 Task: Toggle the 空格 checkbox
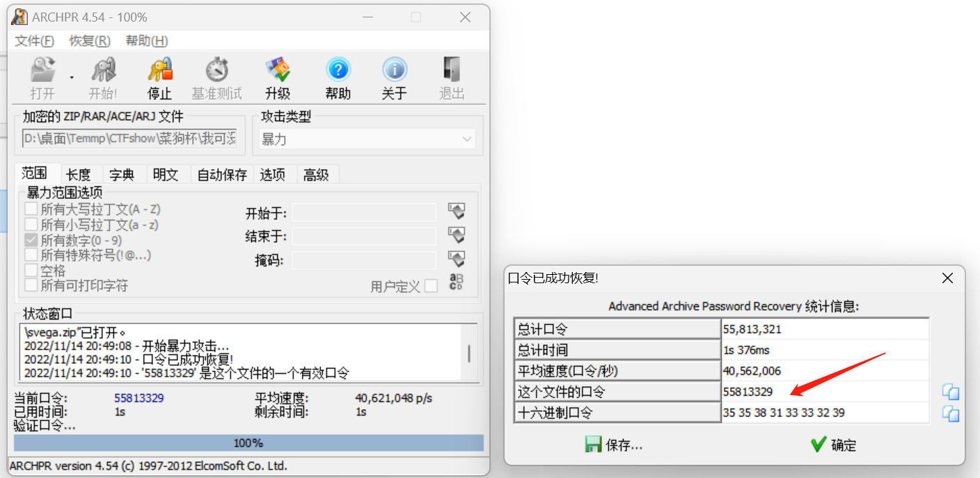tap(31, 271)
